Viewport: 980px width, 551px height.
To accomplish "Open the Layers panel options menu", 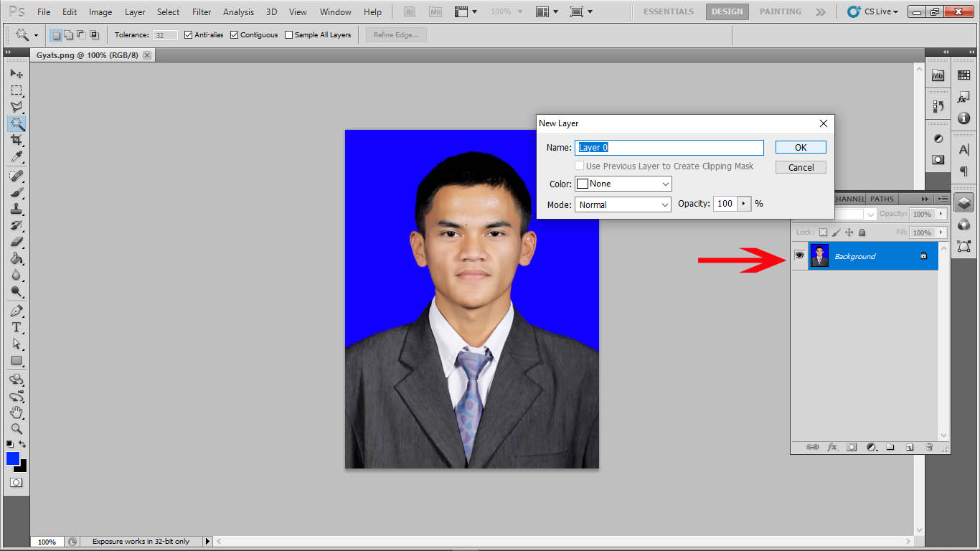I will 943,199.
